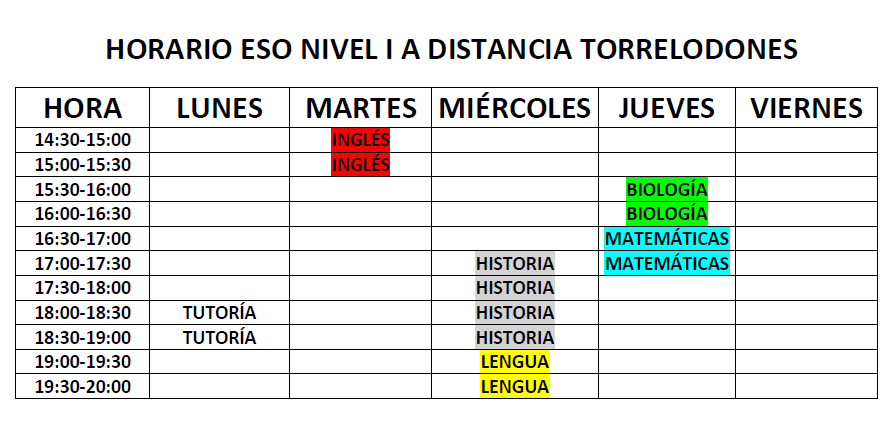Click the VIERNES column header
This screenshot has width=893, height=431.
coord(806,108)
